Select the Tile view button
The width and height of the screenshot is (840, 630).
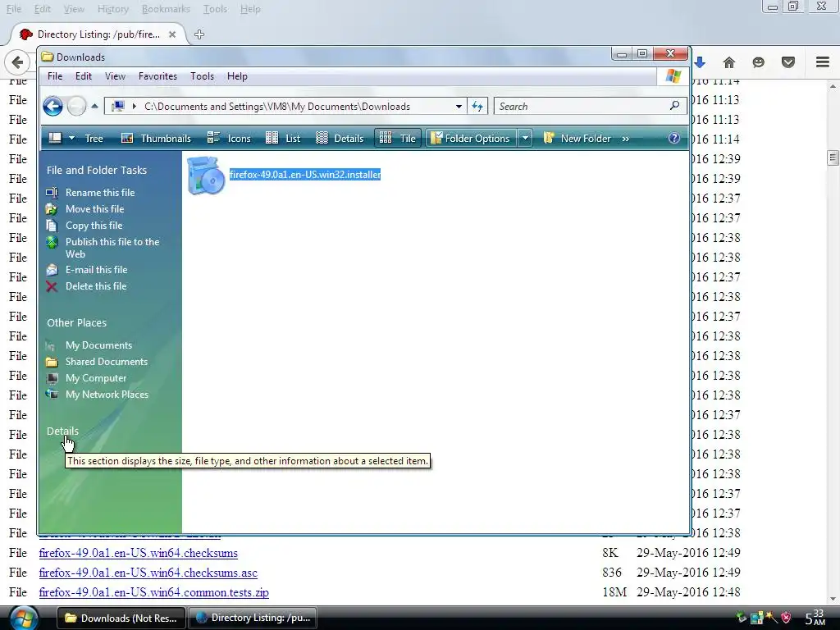[398, 138]
